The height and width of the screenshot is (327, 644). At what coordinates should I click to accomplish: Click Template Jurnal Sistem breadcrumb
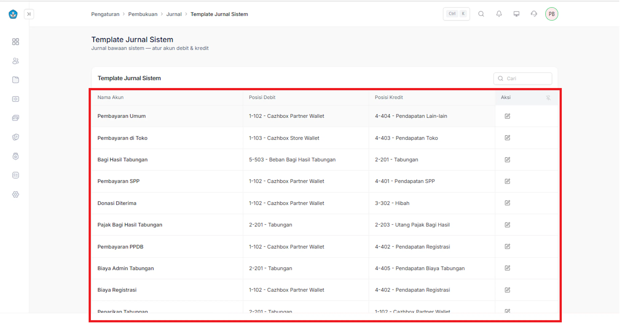point(219,14)
